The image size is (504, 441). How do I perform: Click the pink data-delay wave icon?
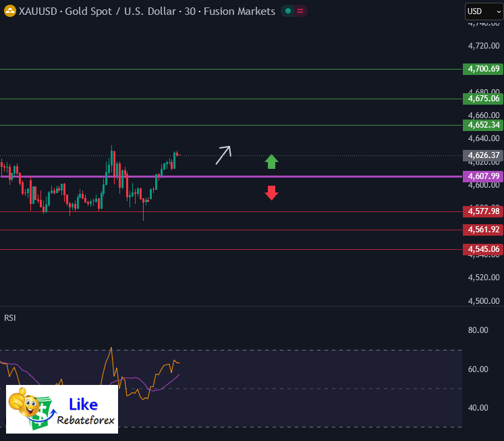tap(300, 11)
